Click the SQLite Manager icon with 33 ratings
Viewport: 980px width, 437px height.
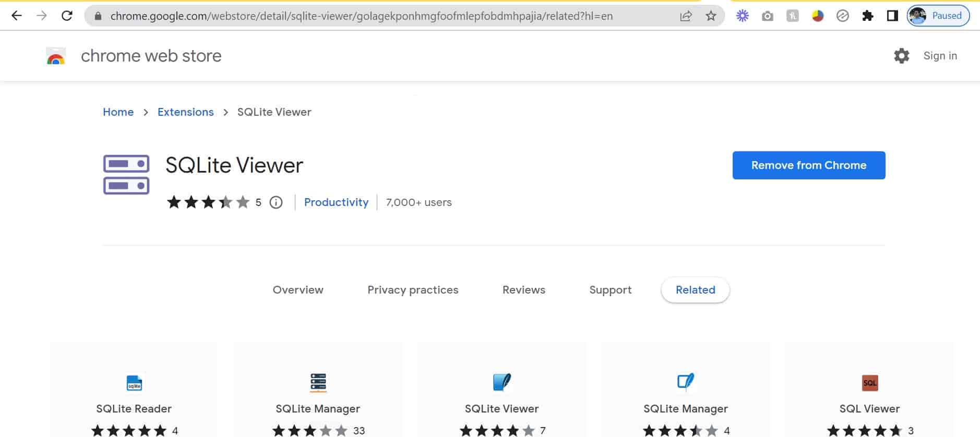coord(318,383)
